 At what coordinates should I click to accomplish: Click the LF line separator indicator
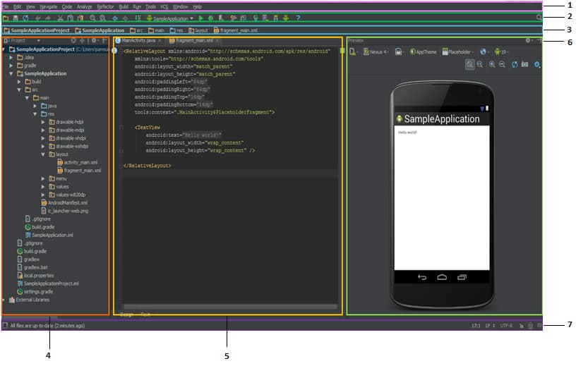point(490,326)
